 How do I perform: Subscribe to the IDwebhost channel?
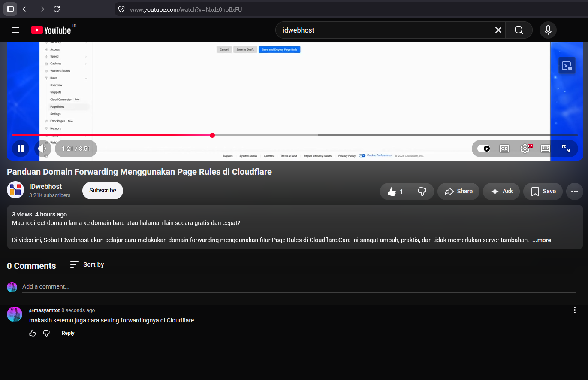point(103,191)
